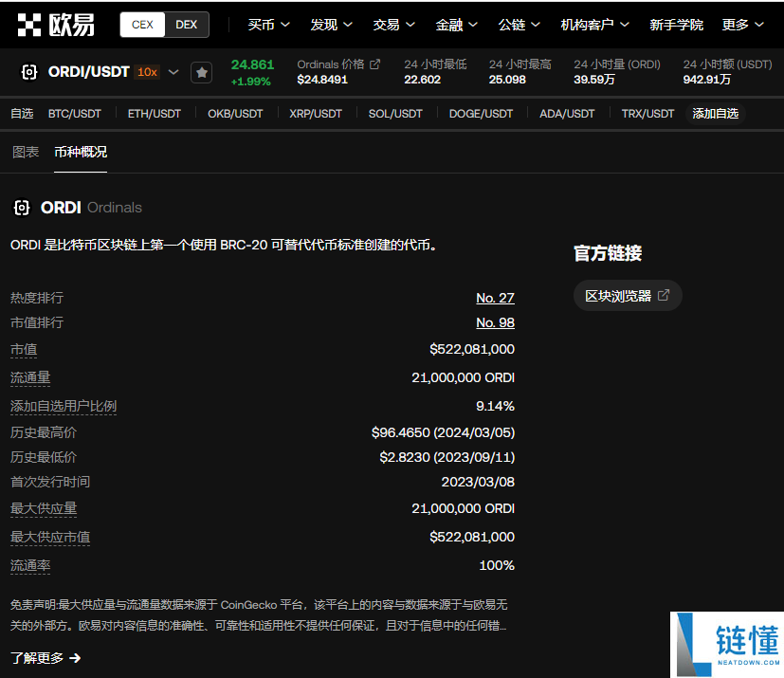Click the OKX 欧易 logo
This screenshot has height=678, width=784.
[x=56, y=25]
